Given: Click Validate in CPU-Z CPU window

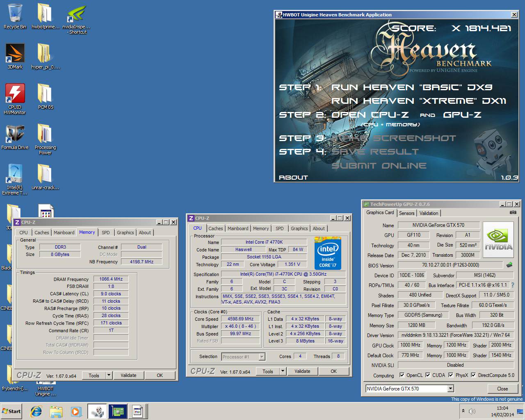Looking at the screenshot, I should coord(302,371).
